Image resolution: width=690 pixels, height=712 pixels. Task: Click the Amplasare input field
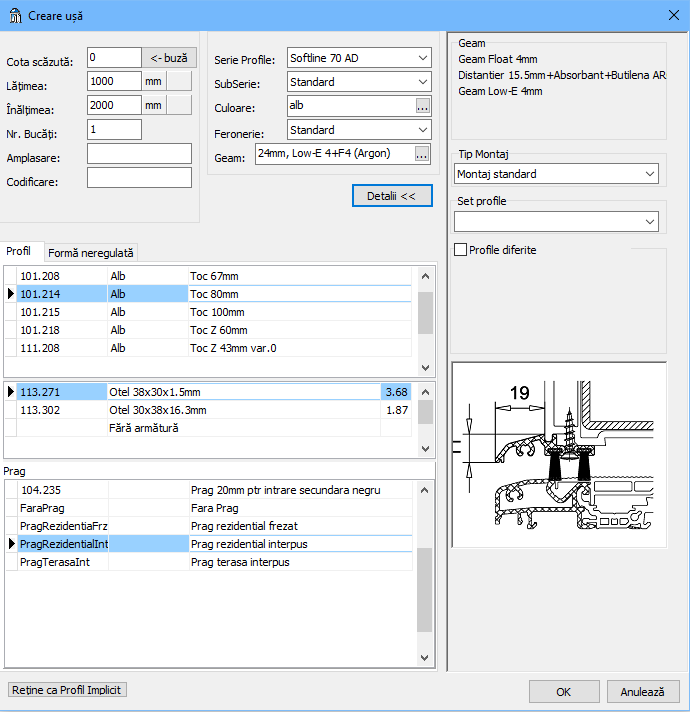(x=139, y=154)
